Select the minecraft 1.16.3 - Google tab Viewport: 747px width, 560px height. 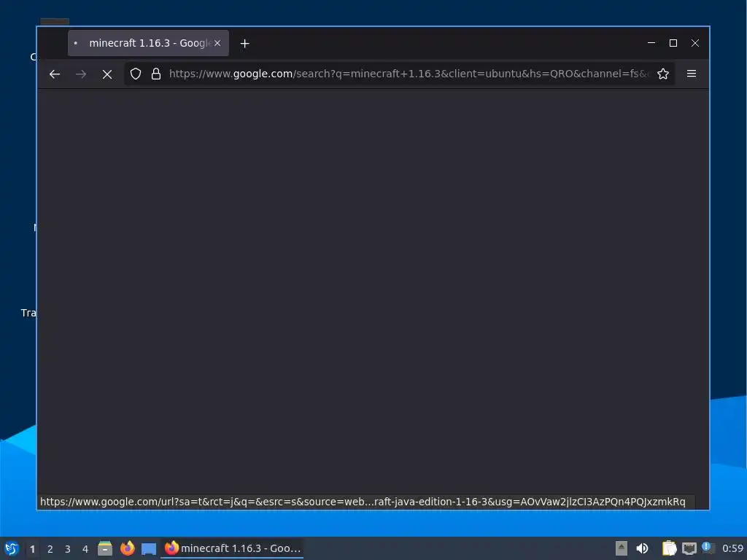pos(148,43)
